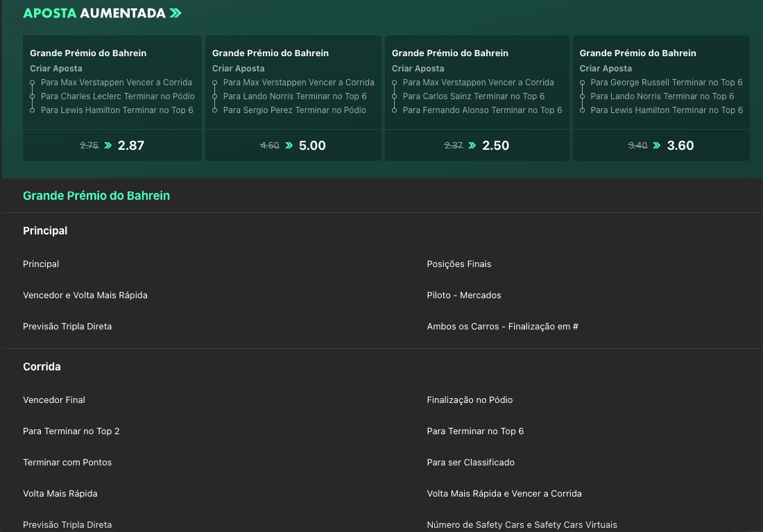Image resolution: width=763 pixels, height=532 pixels.
Task: Open Piloto - Mercados
Action: pos(464,295)
